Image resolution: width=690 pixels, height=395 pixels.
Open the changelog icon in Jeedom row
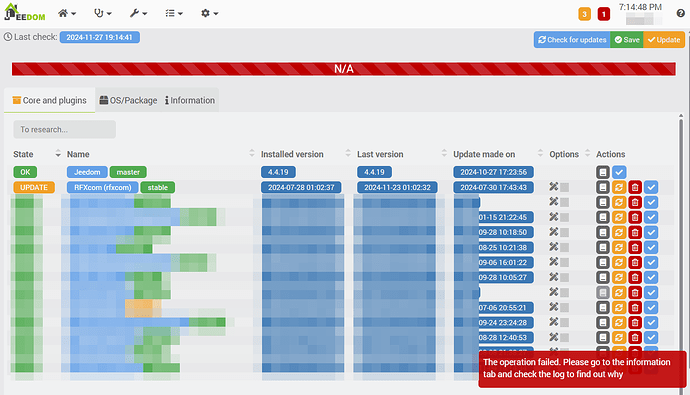(x=603, y=172)
